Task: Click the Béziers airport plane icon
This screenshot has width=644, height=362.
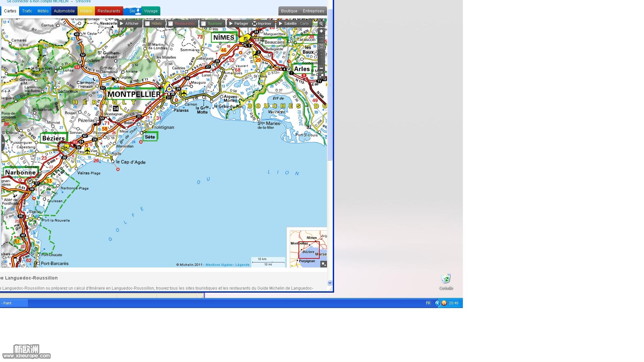Action: point(87,150)
